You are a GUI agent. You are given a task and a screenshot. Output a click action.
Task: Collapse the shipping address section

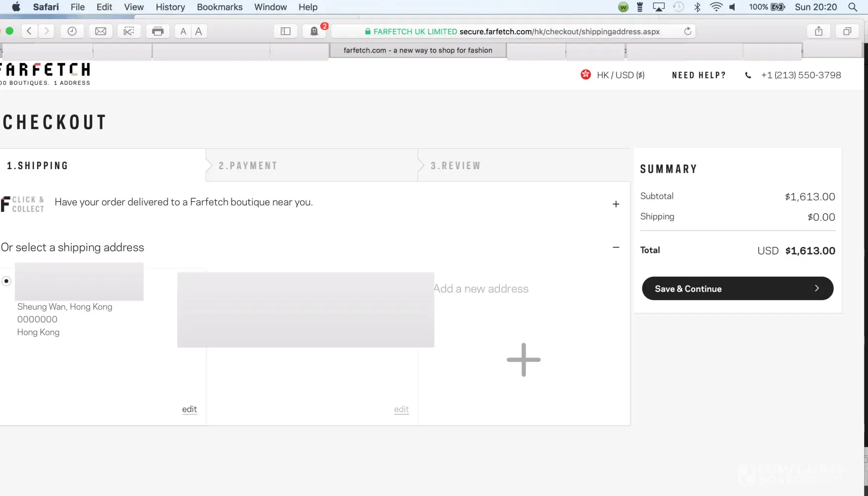point(616,248)
